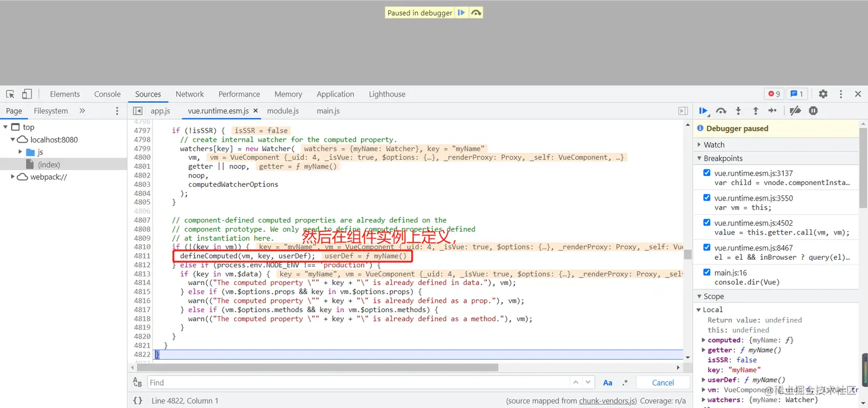Open the 9 errors badge
868x408 pixels.
(x=774, y=94)
